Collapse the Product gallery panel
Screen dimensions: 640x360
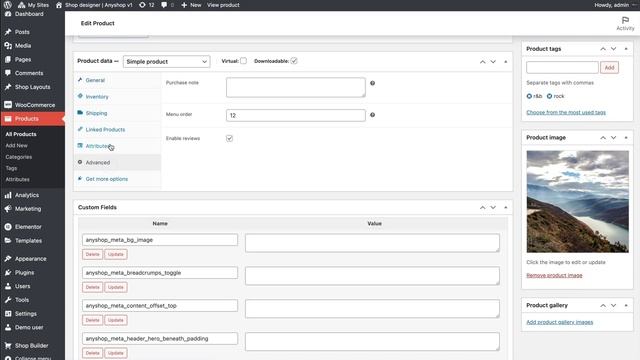click(626, 305)
